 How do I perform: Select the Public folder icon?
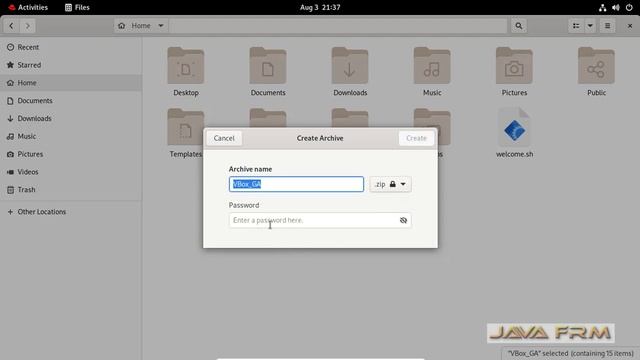coord(596,66)
